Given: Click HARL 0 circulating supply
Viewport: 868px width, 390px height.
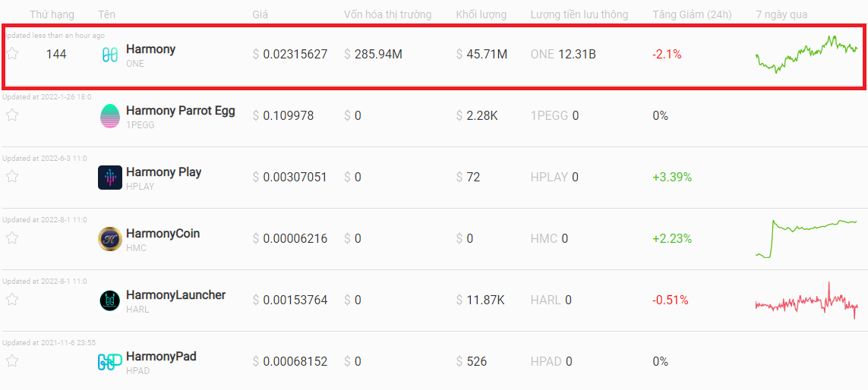Looking at the screenshot, I should (x=551, y=300).
